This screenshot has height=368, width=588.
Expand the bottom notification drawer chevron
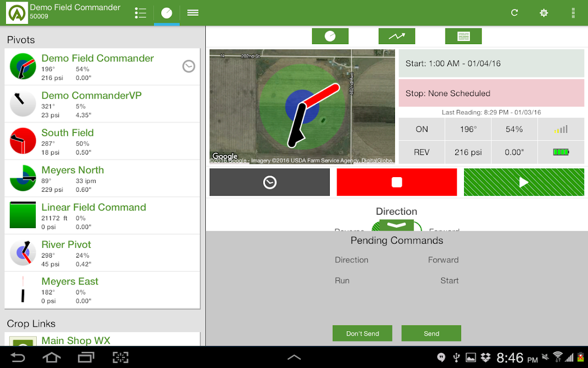[x=294, y=357]
